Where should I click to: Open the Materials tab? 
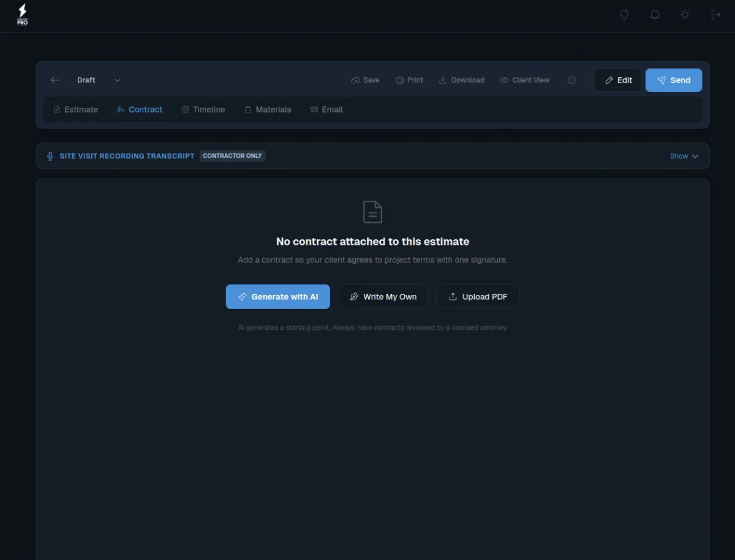pyautogui.click(x=268, y=109)
